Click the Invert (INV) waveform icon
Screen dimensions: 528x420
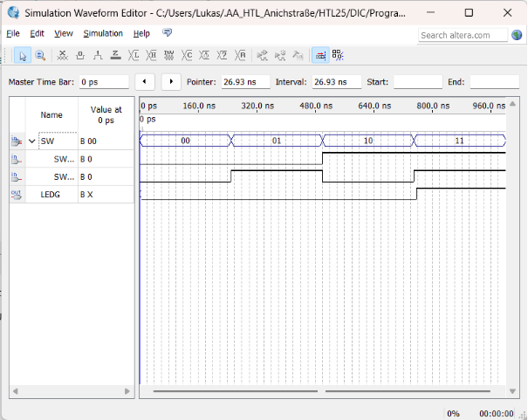click(170, 55)
